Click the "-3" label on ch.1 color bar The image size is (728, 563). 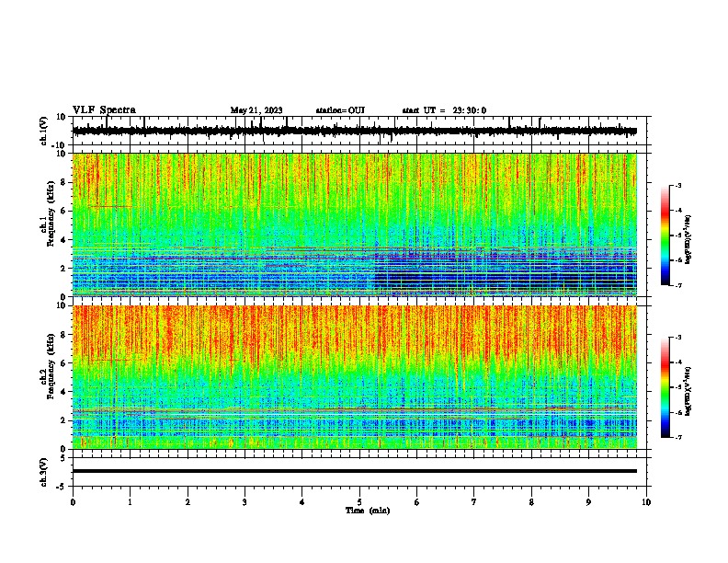(677, 185)
